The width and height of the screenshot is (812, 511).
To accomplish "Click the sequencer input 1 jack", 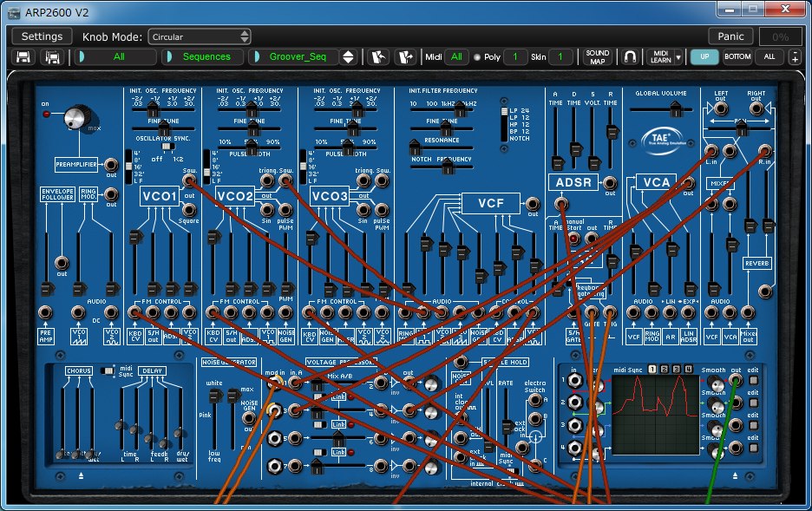I will click(574, 381).
